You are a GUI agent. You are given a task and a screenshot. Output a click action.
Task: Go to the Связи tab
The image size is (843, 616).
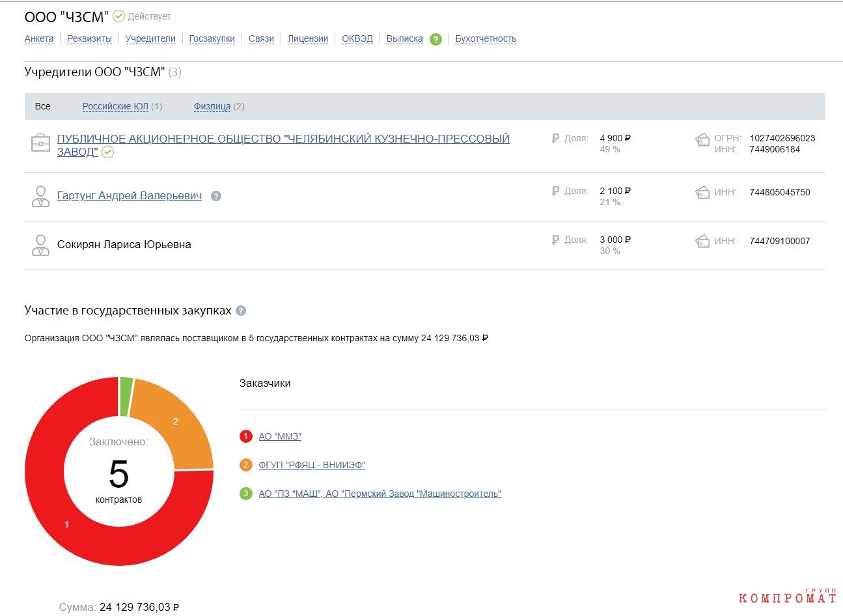[x=261, y=39]
